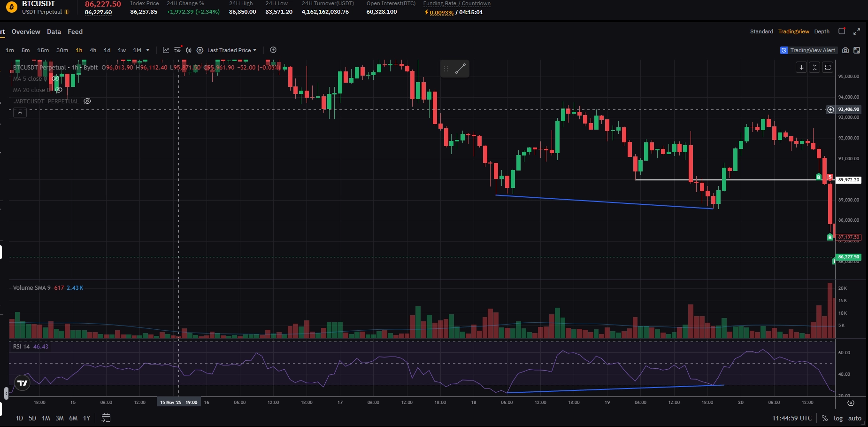Collapse the indicator legend with chevron
Viewport: 868px width, 427px height.
[x=20, y=113]
